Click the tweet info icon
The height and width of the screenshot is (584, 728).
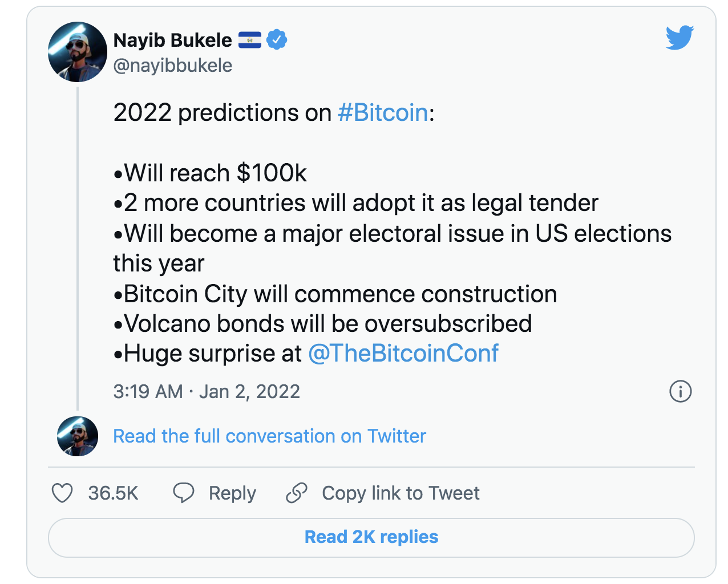click(x=680, y=392)
